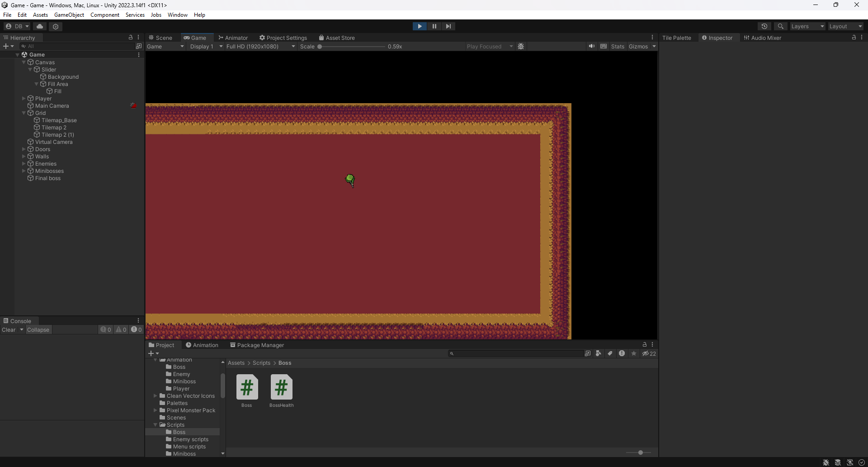Adjust the Scale slider in the Game view
The width and height of the screenshot is (868, 467).
[320, 46]
